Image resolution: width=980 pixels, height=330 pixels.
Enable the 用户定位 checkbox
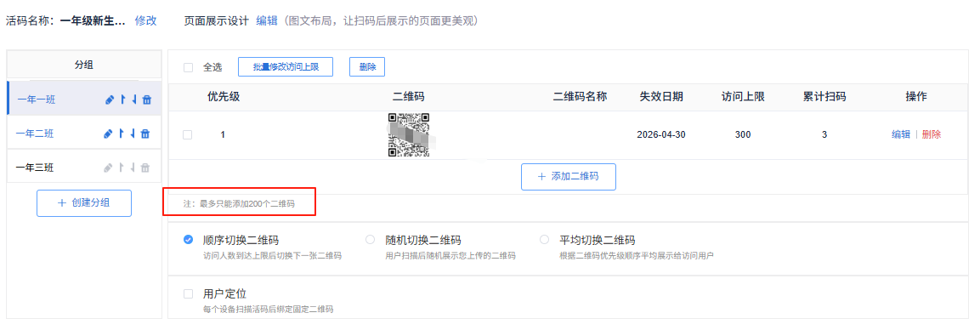(188, 293)
